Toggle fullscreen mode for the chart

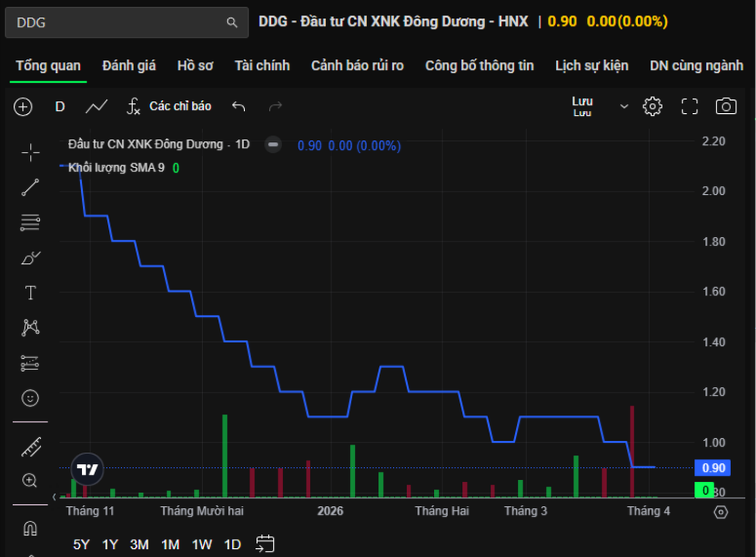click(x=690, y=106)
